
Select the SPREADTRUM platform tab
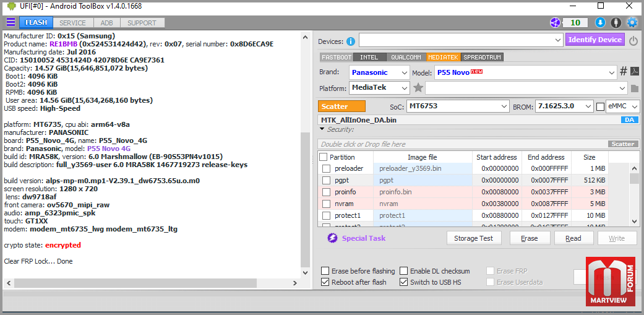click(x=483, y=57)
